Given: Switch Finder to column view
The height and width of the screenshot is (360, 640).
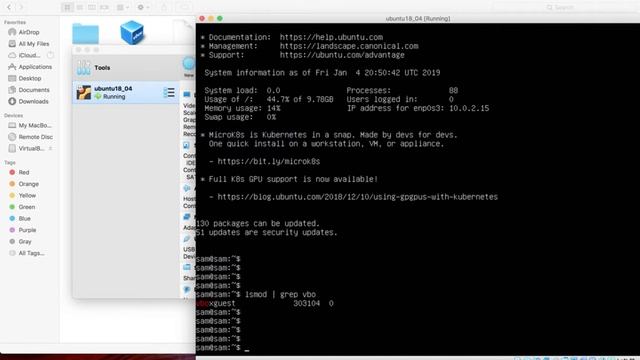Looking at the screenshot, I should pyautogui.click(x=92, y=7).
